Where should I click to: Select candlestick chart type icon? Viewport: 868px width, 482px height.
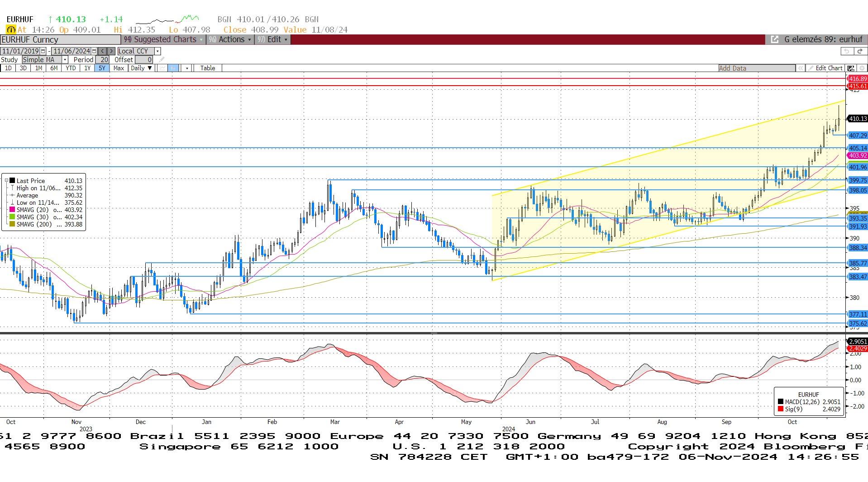point(173,68)
